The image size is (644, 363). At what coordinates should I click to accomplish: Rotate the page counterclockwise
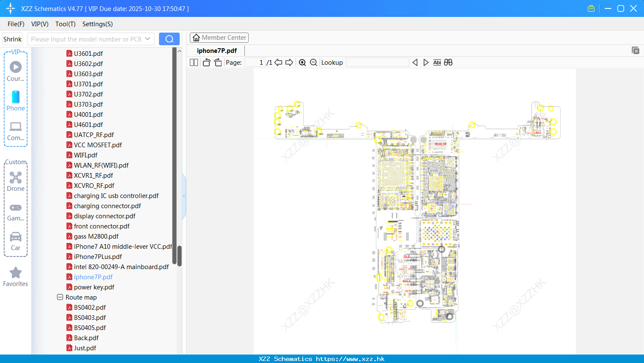point(206,62)
